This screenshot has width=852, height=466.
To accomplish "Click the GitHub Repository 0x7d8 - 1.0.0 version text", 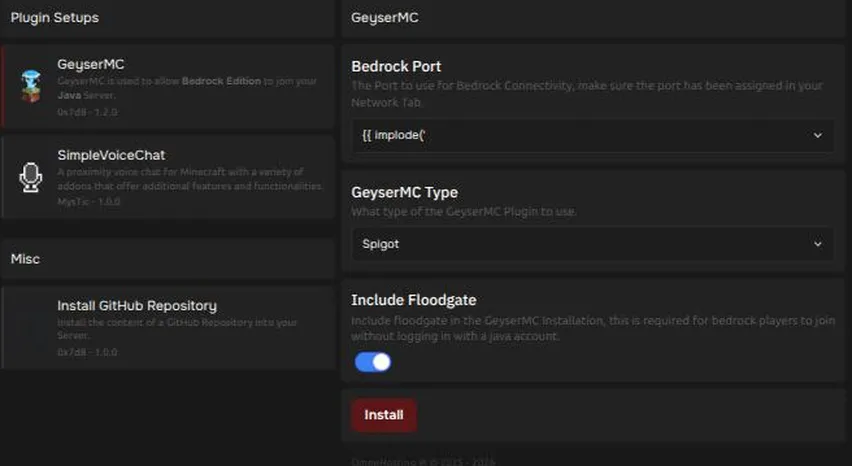I will (87, 352).
